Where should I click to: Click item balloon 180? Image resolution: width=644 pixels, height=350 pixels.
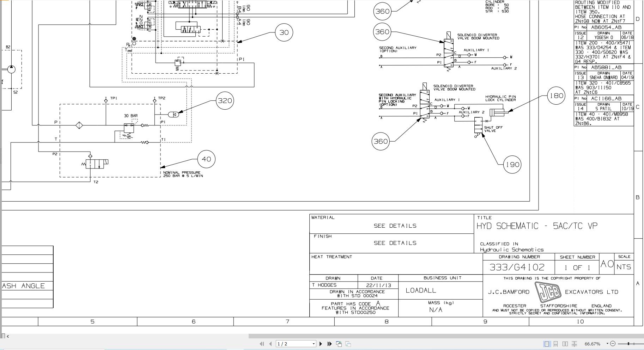point(556,96)
